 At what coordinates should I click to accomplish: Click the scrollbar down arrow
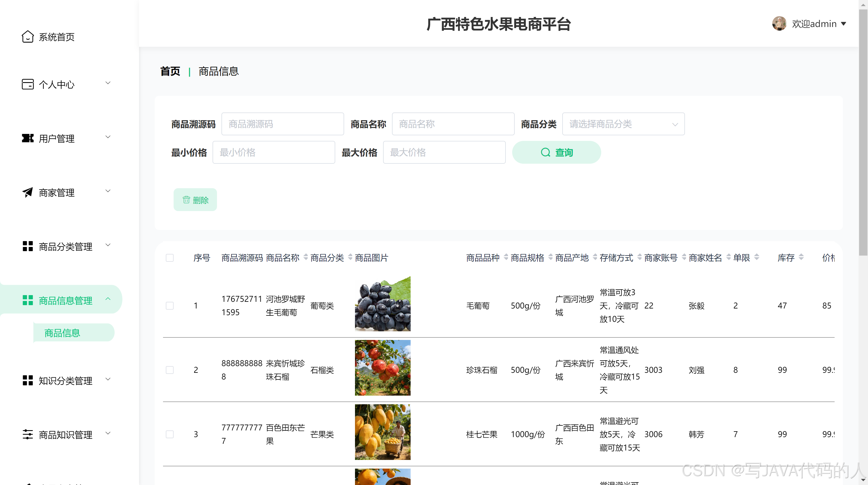pyautogui.click(x=863, y=480)
